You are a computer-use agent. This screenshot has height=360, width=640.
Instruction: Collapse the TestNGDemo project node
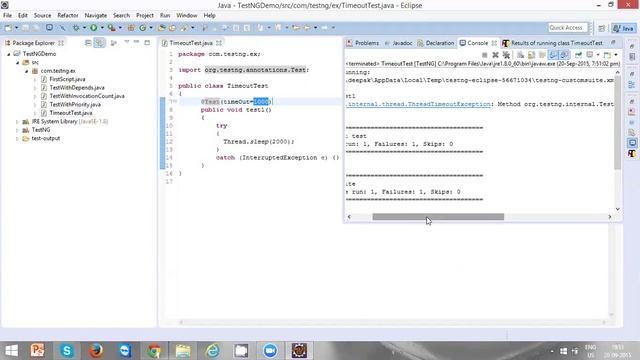pos(9,54)
